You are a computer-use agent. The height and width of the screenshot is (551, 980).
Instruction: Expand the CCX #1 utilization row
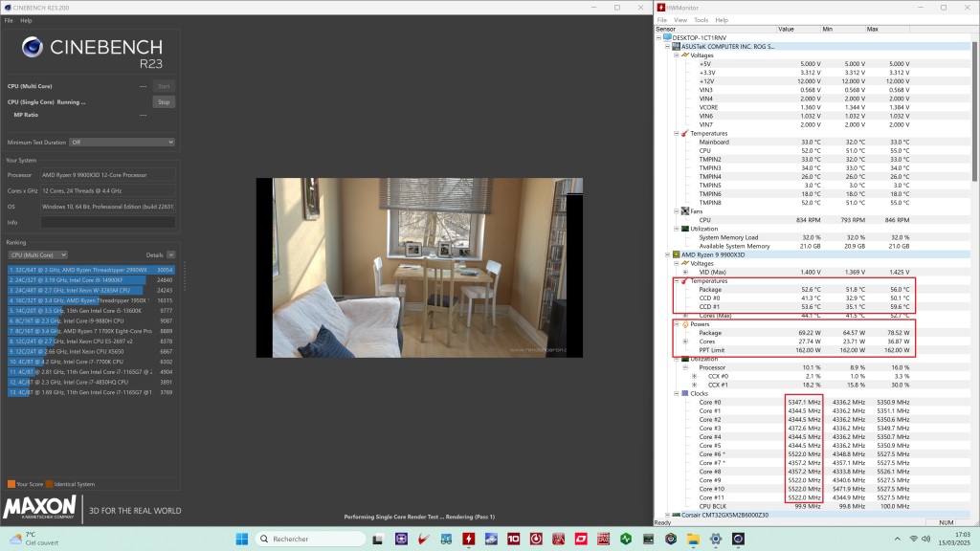tap(695, 385)
